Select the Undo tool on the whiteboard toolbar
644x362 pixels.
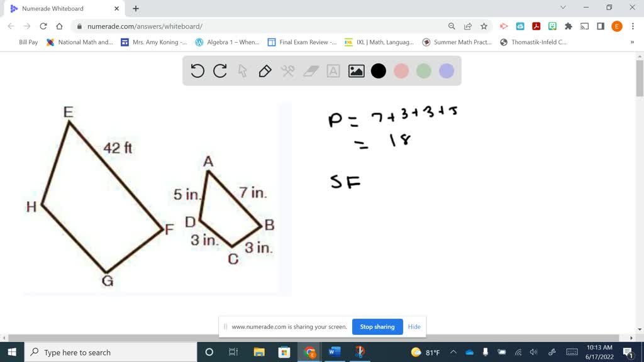(197, 71)
